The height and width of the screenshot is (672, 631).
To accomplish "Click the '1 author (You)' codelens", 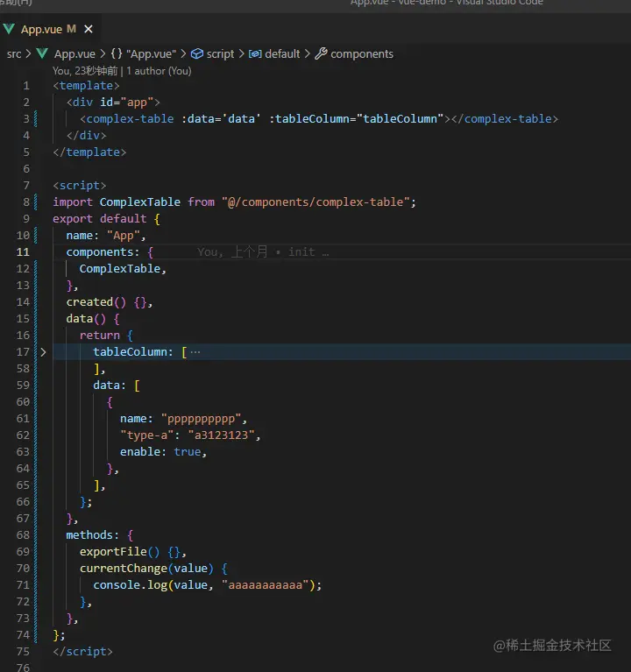I will click(x=159, y=71).
